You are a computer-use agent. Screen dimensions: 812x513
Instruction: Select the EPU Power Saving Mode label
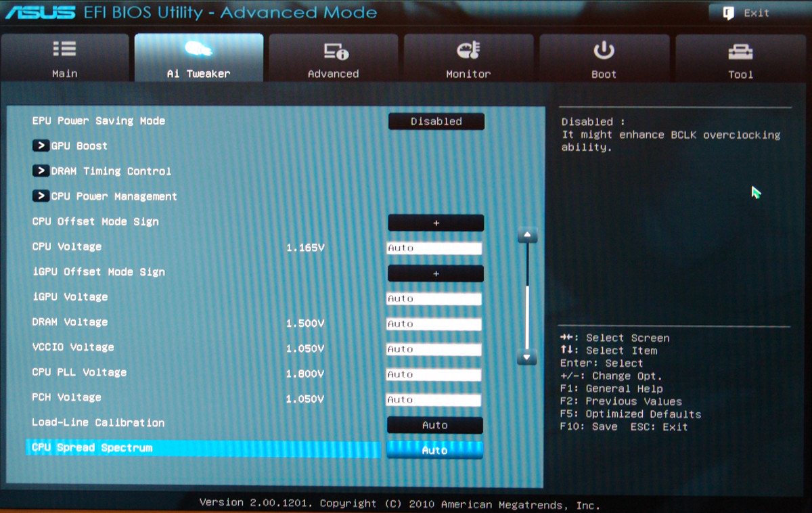[x=99, y=120]
